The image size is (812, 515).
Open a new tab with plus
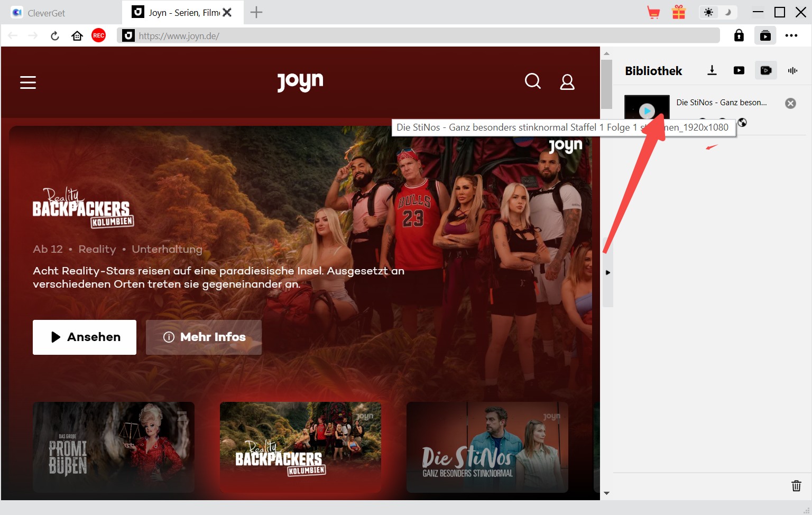click(256, 12)
